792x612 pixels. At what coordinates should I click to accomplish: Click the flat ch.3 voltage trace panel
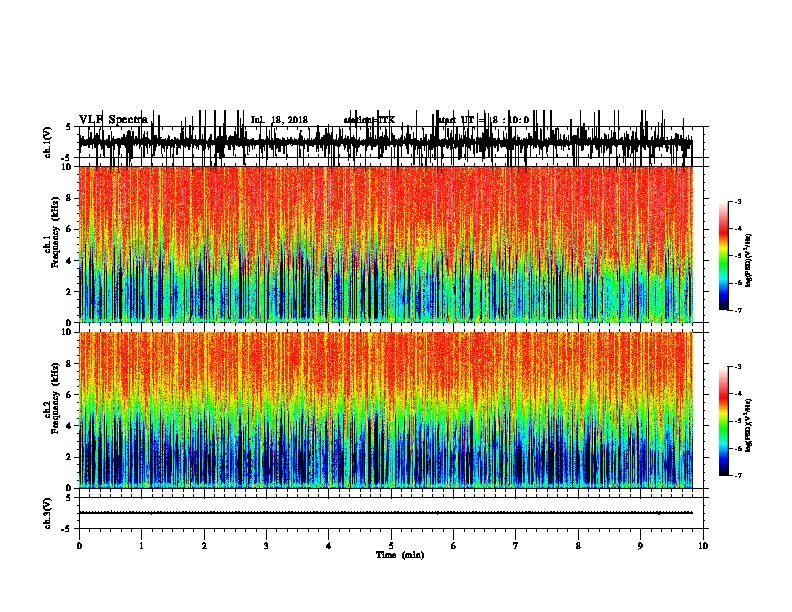pyautogui.click(x=391, y=513)
